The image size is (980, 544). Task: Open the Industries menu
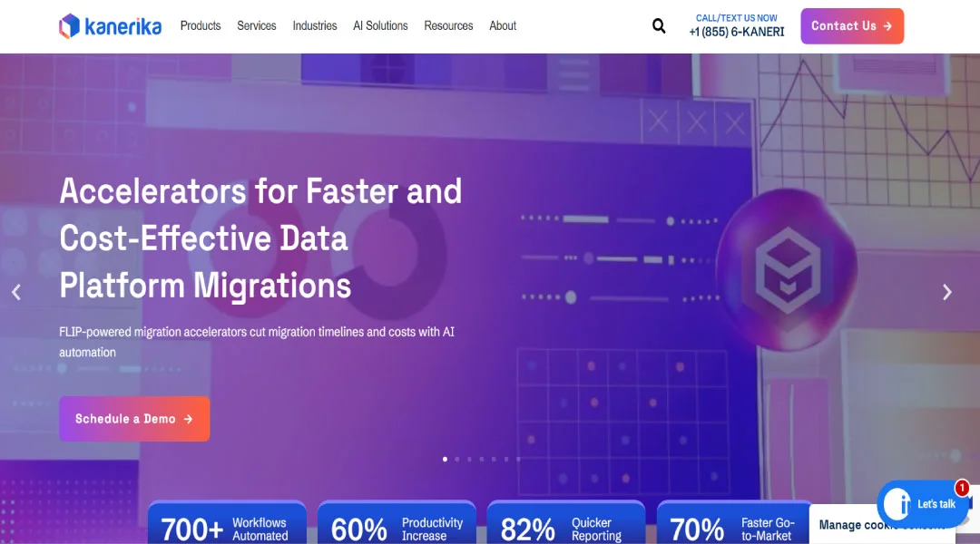coord(314,25)
